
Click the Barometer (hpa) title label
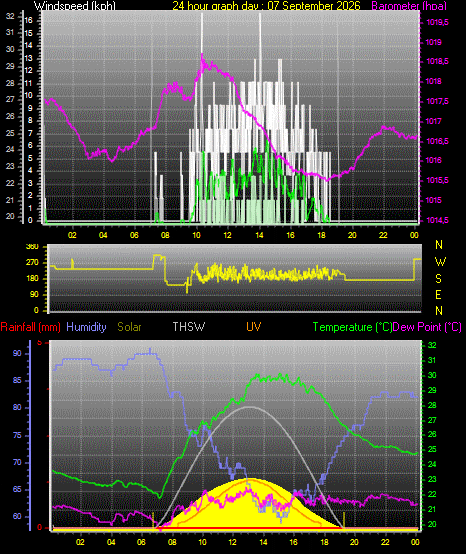409,5
